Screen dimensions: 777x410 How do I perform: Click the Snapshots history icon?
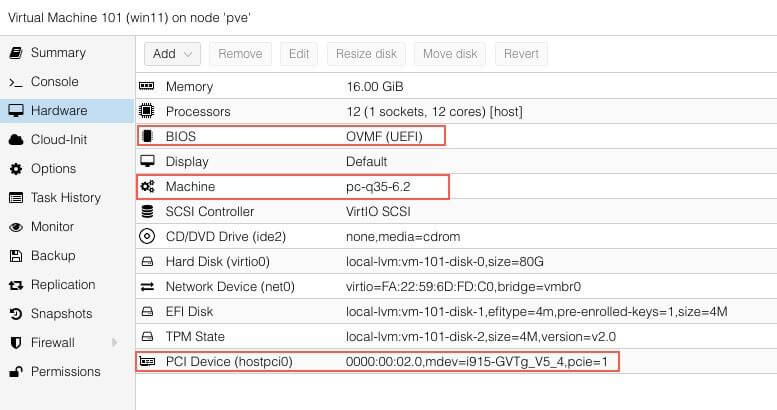[x=15, y=314]
